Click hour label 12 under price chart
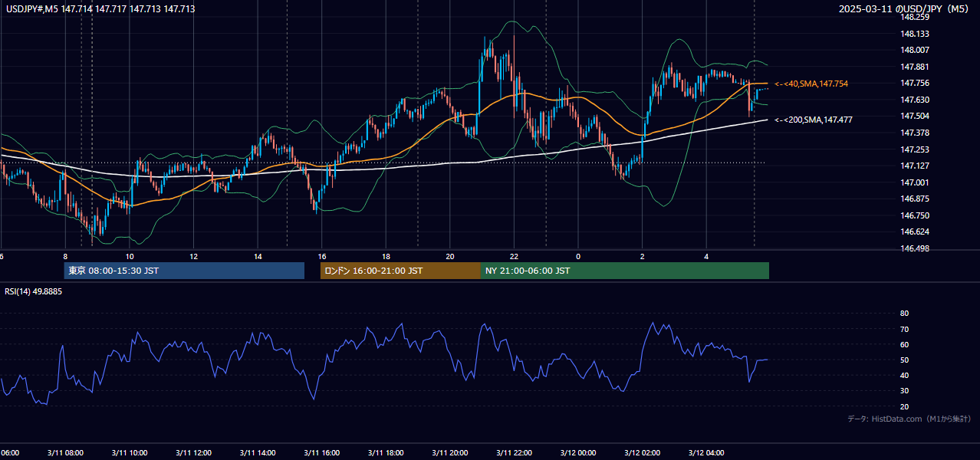This screenshot has width=980, height=460. coord(194,256)
